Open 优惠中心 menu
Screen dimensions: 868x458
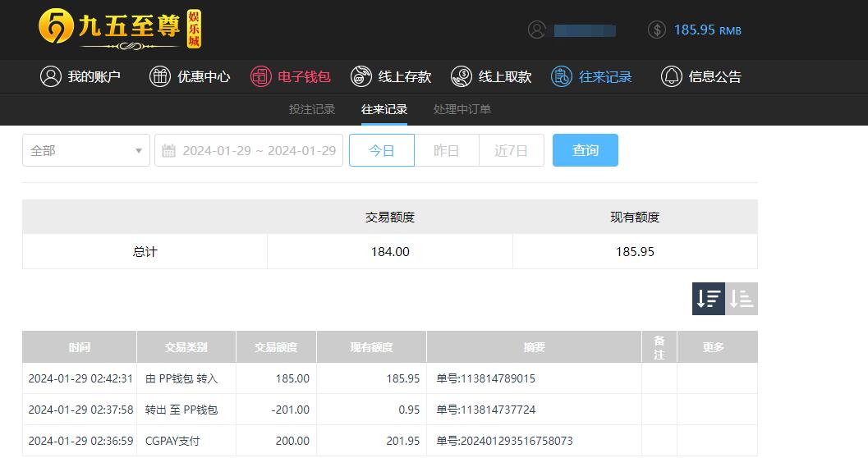pyautogui.click(x=190, y=76)
